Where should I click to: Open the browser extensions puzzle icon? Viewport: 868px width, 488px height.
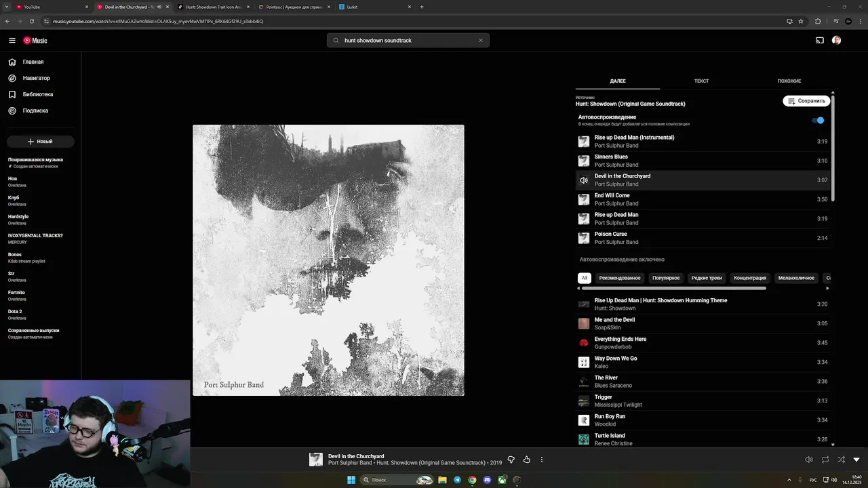(x=818, y=21)
